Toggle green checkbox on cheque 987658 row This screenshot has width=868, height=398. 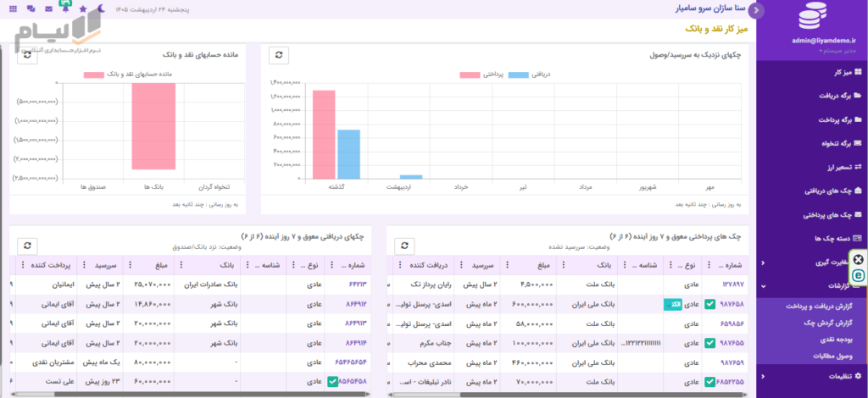709,304
